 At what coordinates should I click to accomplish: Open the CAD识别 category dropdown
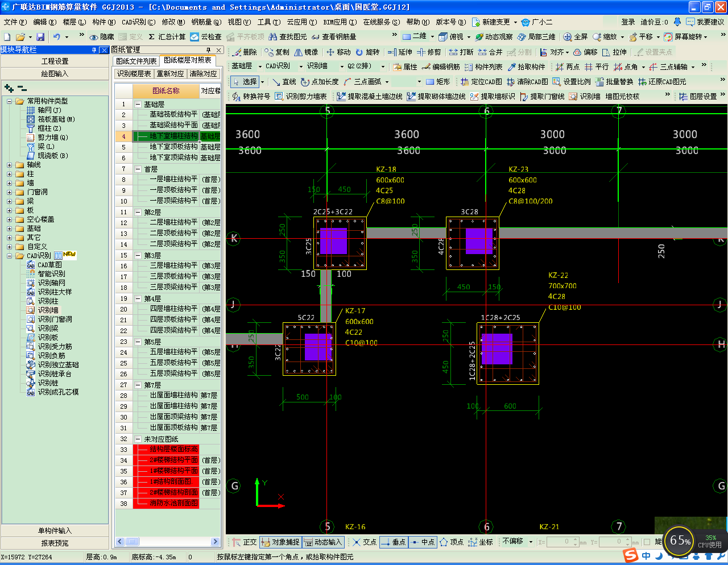[301, 67]
